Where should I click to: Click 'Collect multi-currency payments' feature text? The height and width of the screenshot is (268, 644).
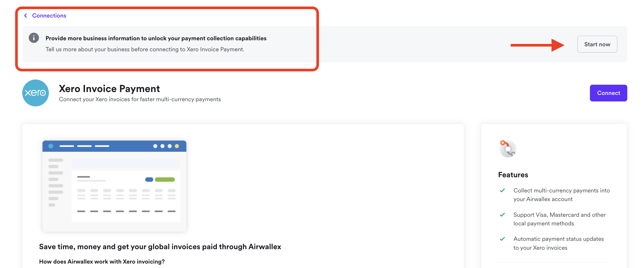[x=562, y=195]
